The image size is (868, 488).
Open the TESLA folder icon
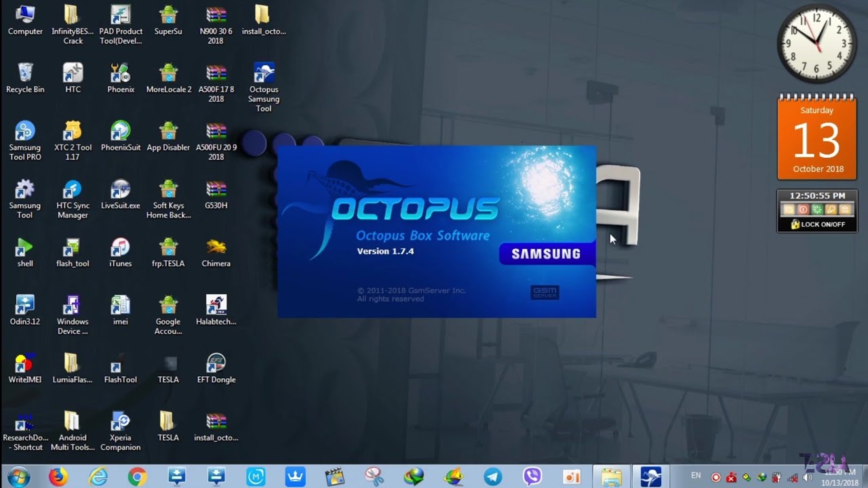tap(168, 426)
